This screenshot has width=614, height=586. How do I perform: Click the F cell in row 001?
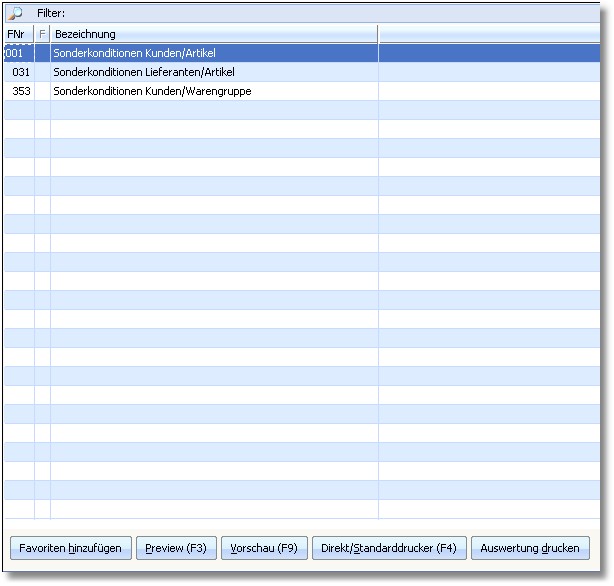[x=42, y=53]
